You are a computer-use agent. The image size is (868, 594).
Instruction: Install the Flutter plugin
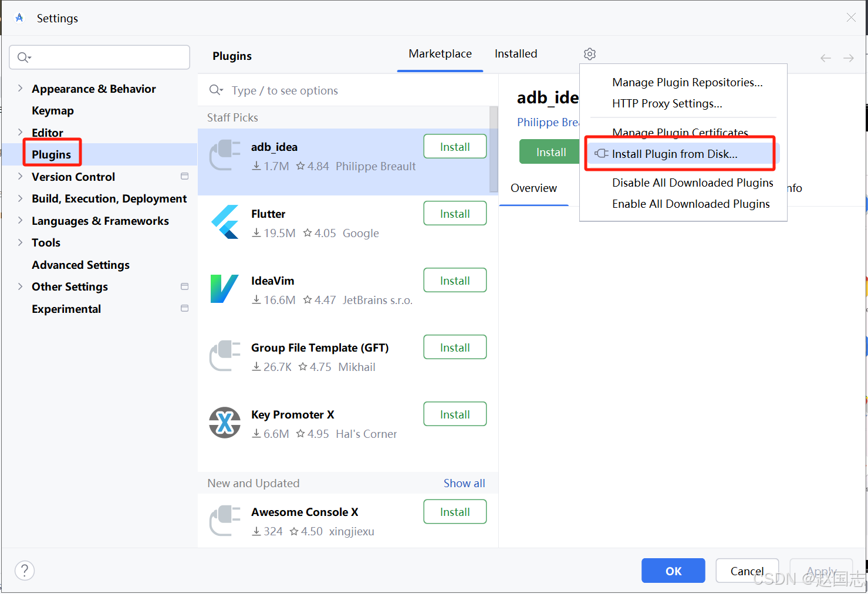(455, 214)
